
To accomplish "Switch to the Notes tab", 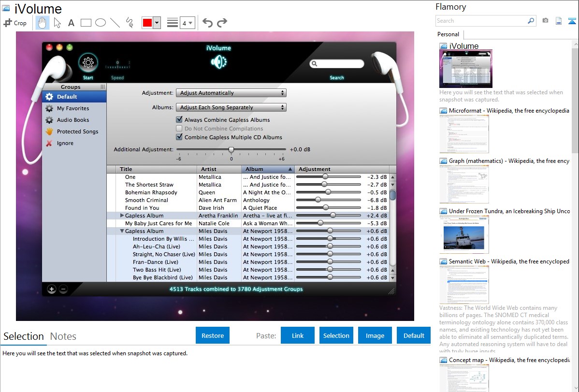I will coord(63,336).
